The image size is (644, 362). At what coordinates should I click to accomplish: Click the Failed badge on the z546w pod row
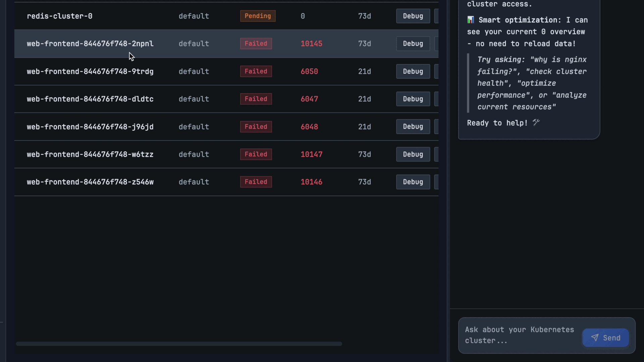pyautogui.click(x=256, y=182)
